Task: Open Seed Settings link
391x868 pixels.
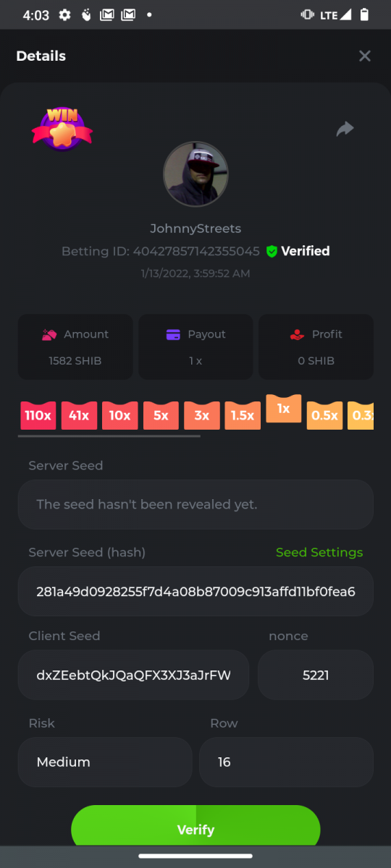Action: pyautogui.click(x=319, y=552)
